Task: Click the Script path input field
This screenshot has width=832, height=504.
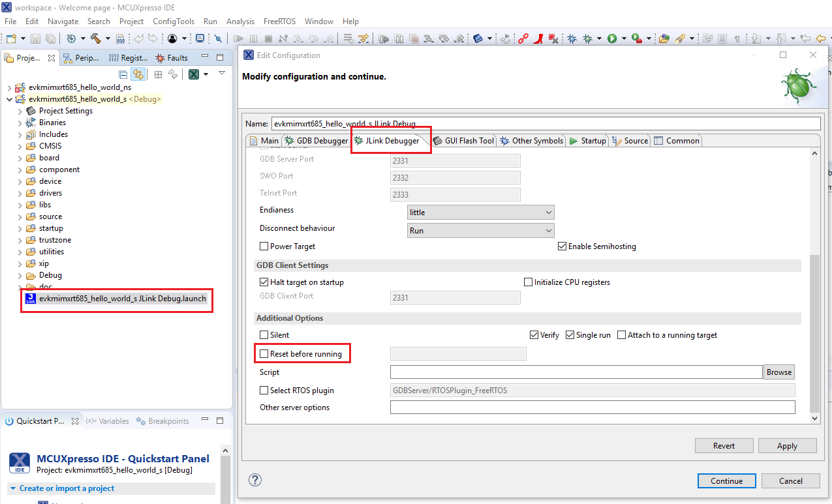Action: 576,372
